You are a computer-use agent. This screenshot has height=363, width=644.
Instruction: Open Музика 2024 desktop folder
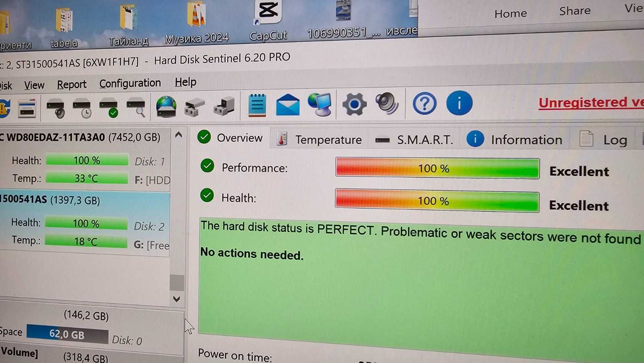tap(197, 22)
